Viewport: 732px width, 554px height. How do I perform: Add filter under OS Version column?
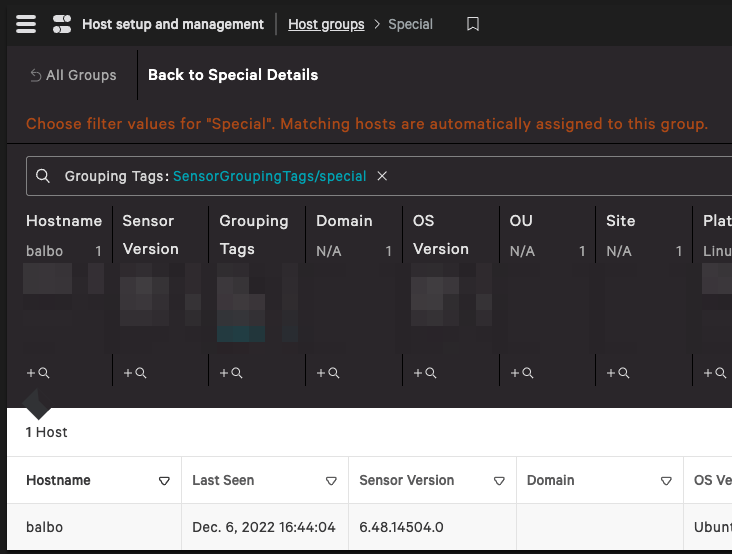pos(424,372)
